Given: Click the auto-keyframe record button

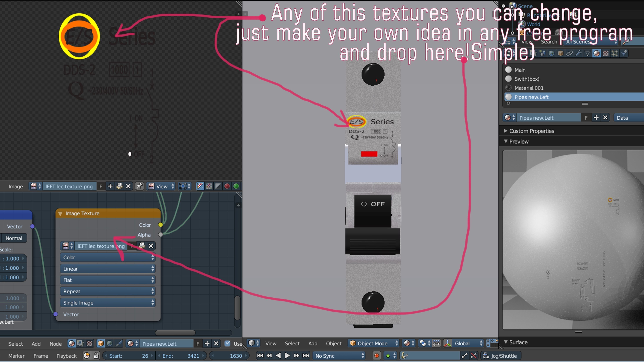Looking at the screenshot, I should coord(377,355).
